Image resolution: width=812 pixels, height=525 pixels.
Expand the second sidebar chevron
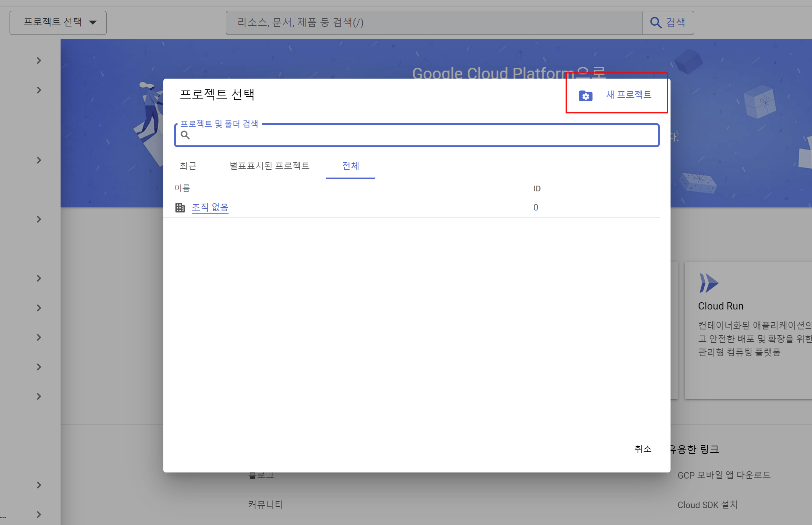point(39,90)
